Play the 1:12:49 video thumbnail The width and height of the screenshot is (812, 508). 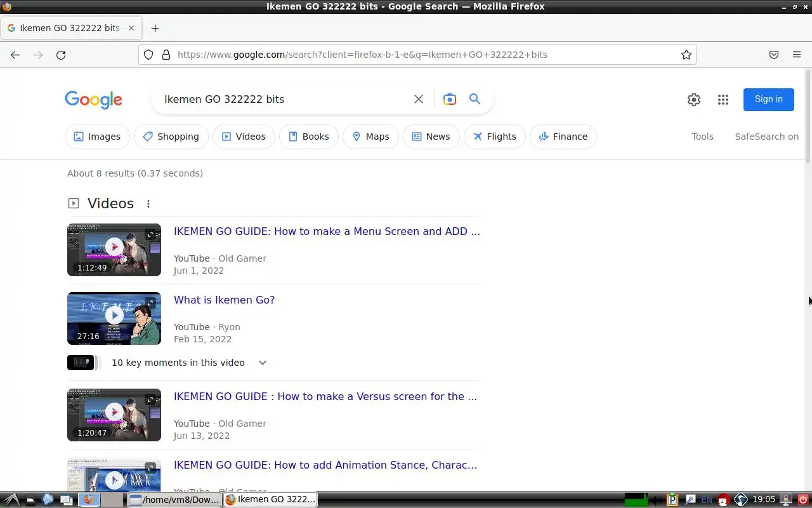click(114, 250)
